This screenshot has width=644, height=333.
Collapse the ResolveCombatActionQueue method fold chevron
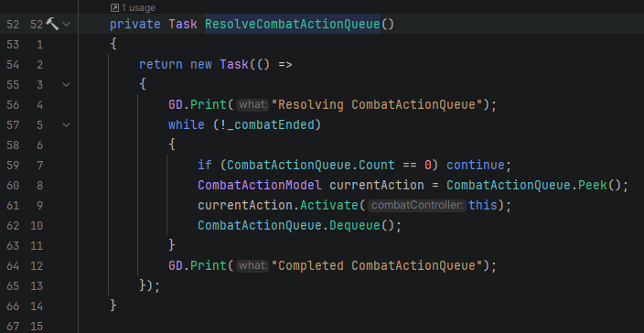click(x=67, y=25)
